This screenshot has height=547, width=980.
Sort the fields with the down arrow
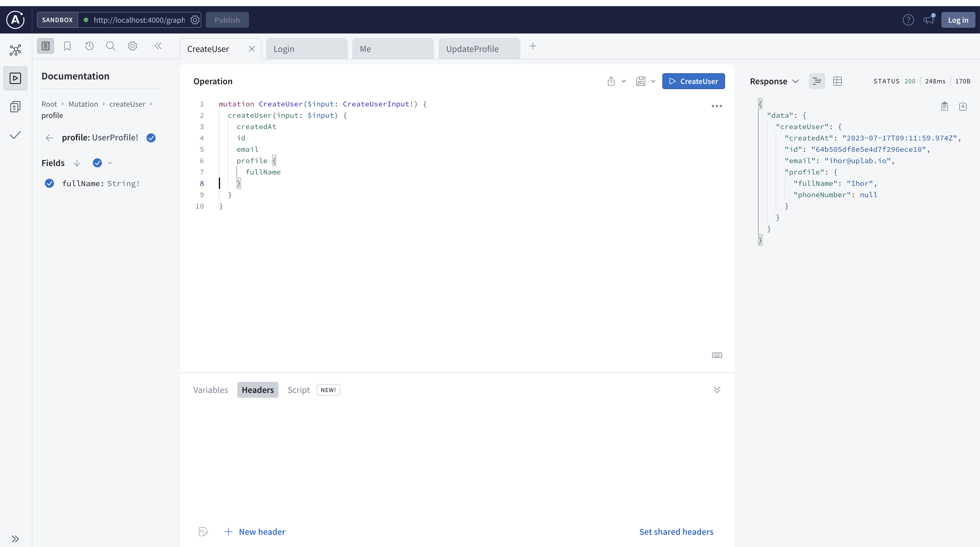77,163
